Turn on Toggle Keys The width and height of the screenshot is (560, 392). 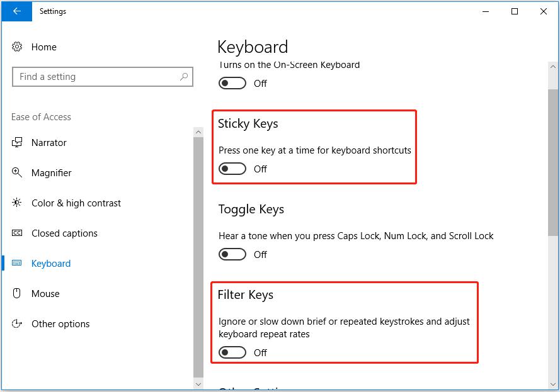point(232,254)
